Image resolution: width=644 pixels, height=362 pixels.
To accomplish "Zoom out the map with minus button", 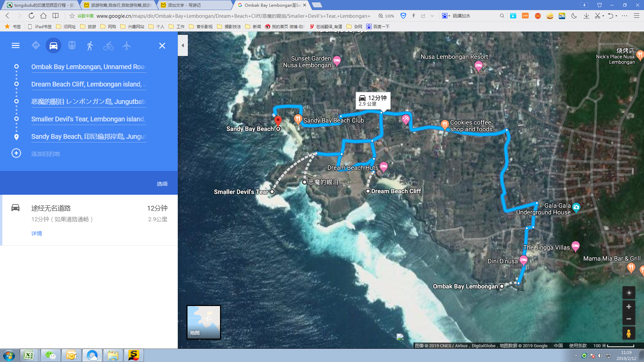I will coord(629,319).
